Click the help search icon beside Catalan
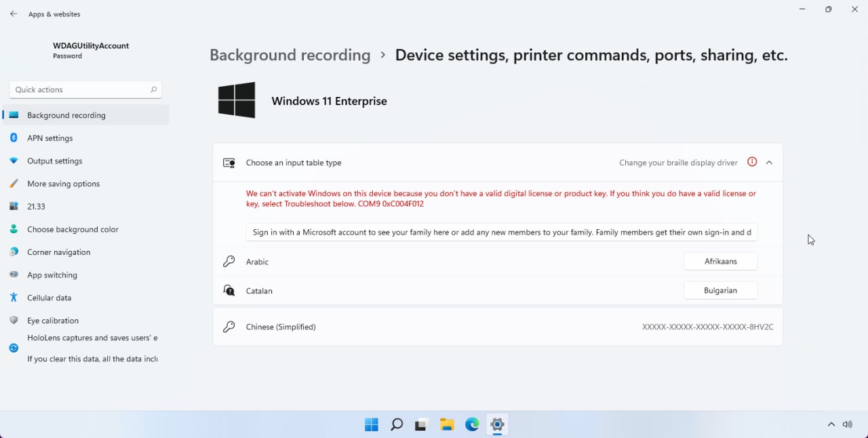868x438 pixels. click(229, 290)
